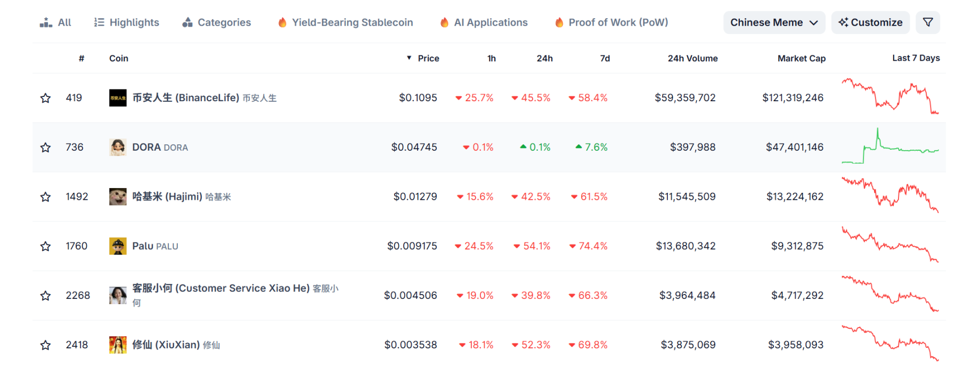Click the Hajimi cat coin icon

(118, 197)
